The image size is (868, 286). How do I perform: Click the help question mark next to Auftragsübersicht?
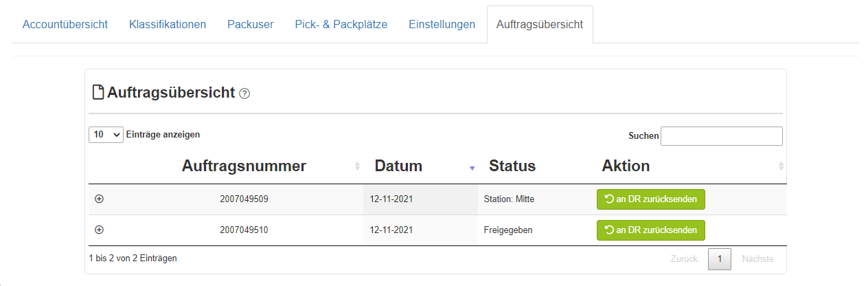(244, 93)
